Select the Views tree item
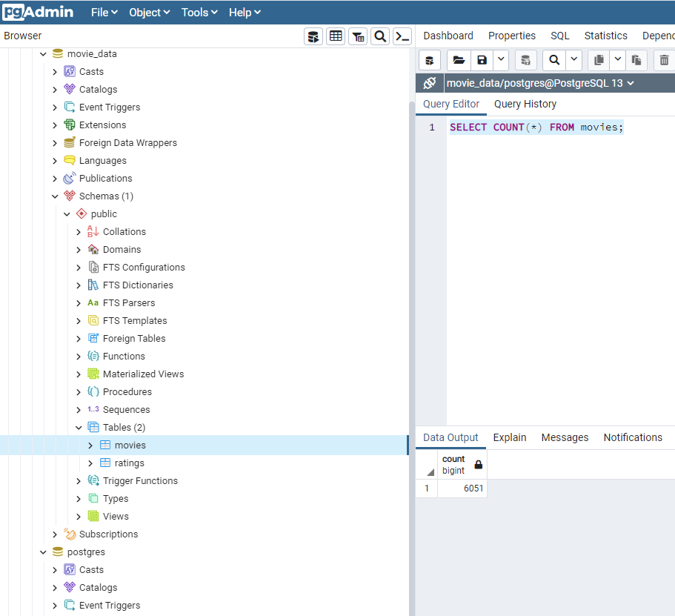 [116, 516]
